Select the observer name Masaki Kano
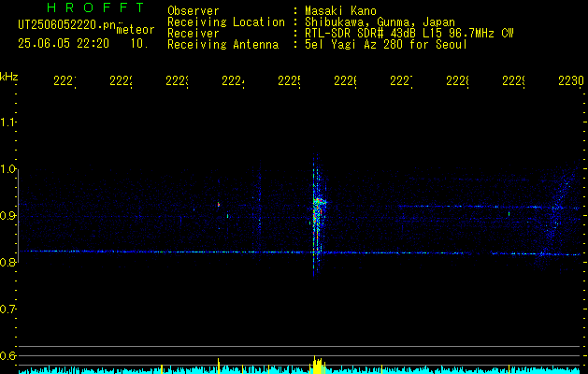 [340, 11]
